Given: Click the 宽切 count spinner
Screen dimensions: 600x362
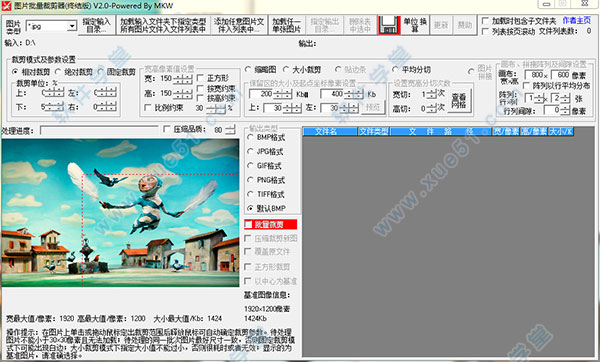Looking at the screenshot, I should (431, 95).
